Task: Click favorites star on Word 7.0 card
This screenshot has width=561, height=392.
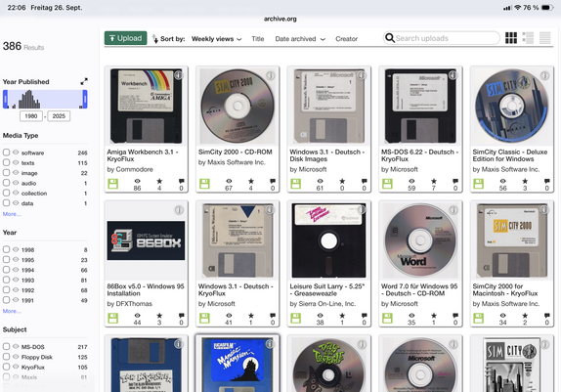Action: pyautogui.click(x=434, y=316)
